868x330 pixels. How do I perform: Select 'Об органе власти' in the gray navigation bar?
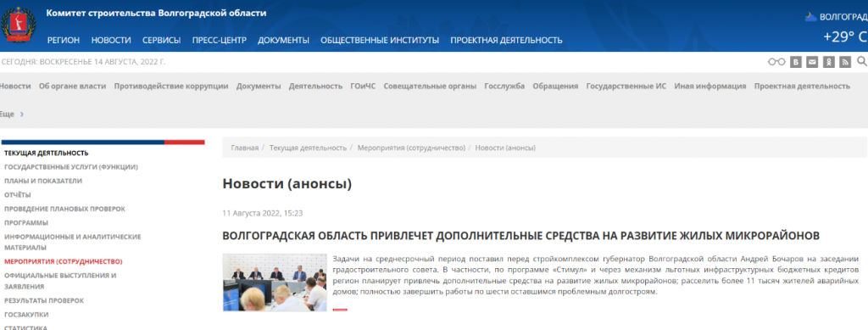tap(73, 86)
